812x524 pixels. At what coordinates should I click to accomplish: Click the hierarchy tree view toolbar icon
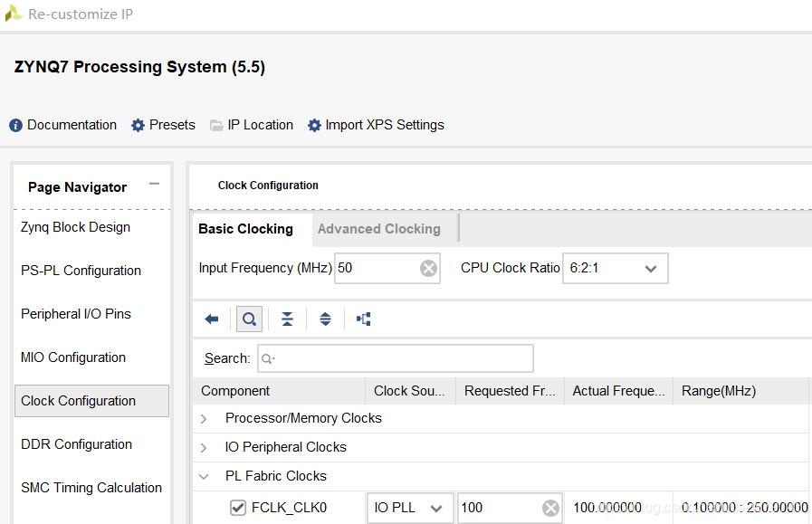[x=364, y=319]
